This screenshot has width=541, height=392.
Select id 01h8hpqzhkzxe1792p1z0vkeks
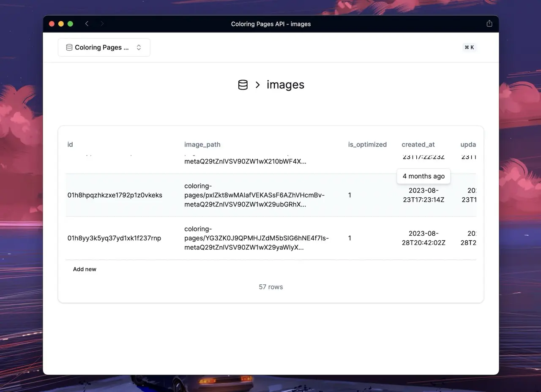click(115, 195)
